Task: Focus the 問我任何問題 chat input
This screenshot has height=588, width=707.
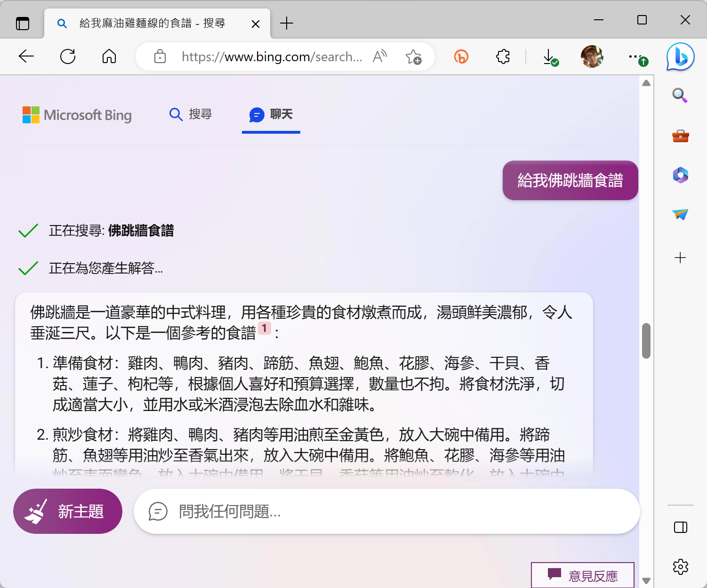Action: click(x=386, y=511)
